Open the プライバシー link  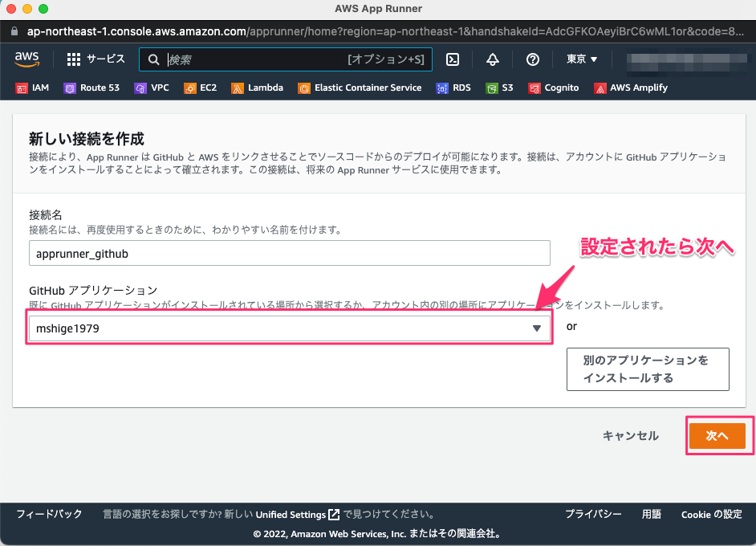[x=593, y=514]
